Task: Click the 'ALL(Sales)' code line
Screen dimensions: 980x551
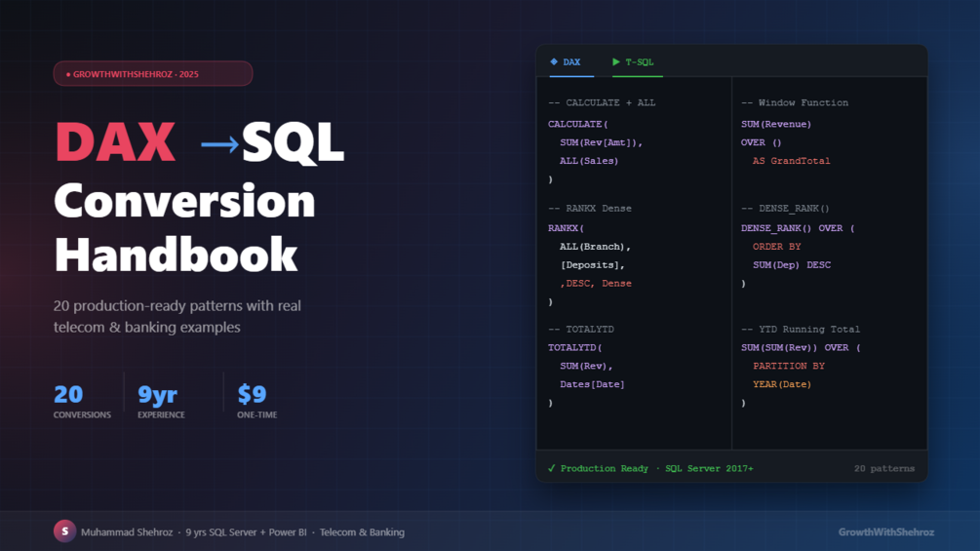Action: tap(589, 161)
